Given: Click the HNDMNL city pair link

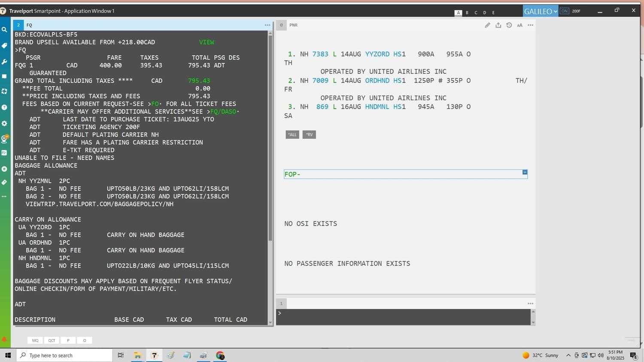Looking at the screenshot, I should [377, 107].
